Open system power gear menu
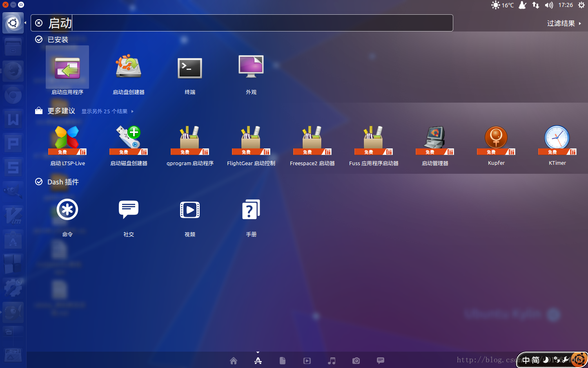Viewport: 588px width, 368px height. pos(581,5)
